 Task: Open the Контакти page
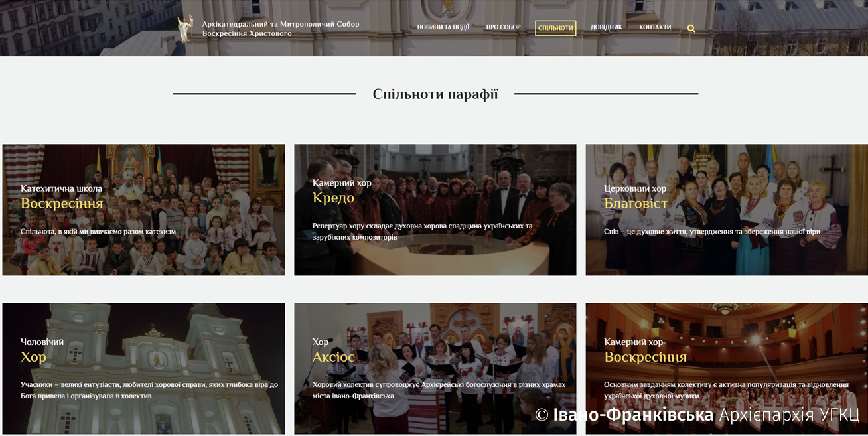click(x=655, y=27)
